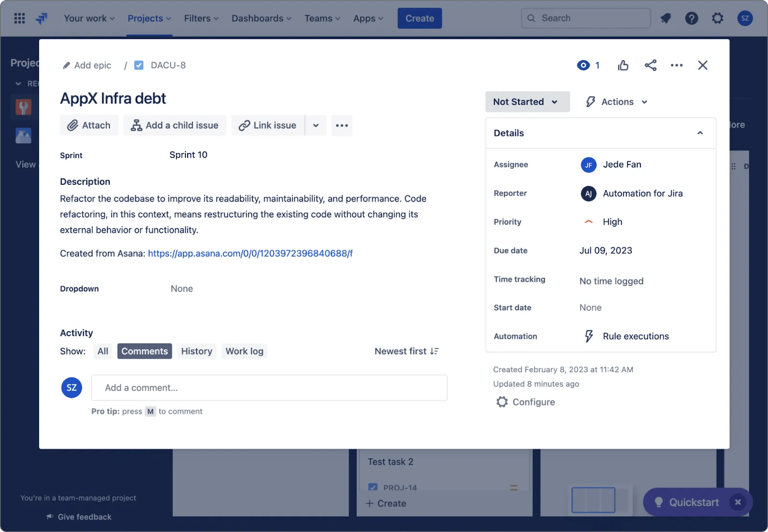Open more options with the ellipsis icon

point(677,65)
